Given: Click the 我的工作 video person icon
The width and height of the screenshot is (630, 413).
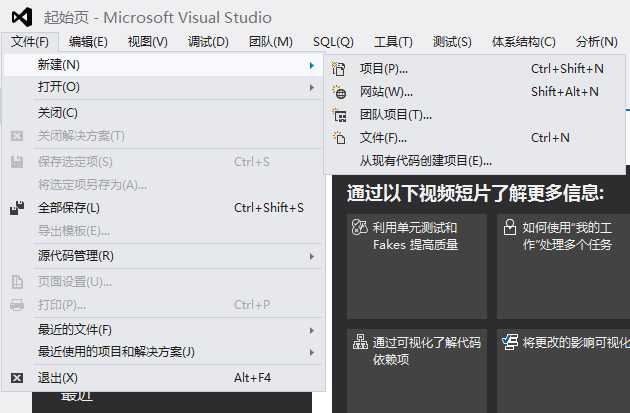Looking at the screenshot, I should click(x=510, y=227).
